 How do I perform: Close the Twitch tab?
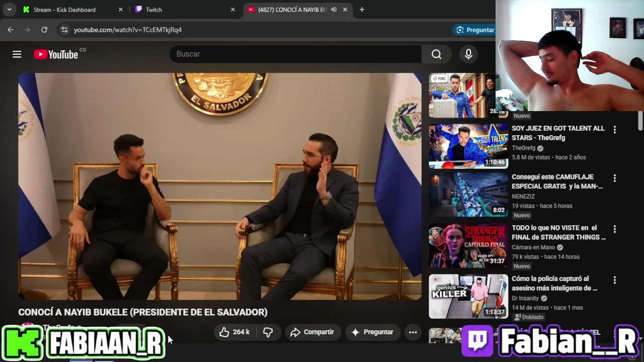click(232, 10)
